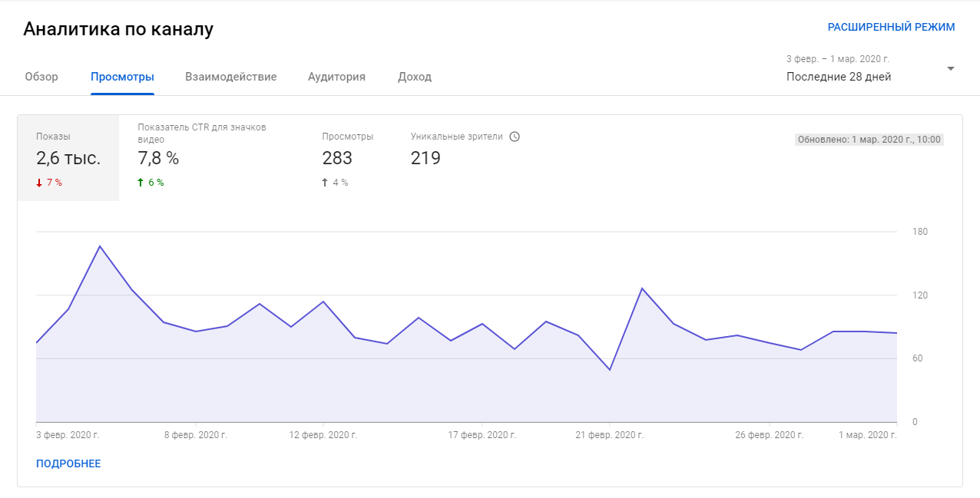Click the chart peak near 180 impressions

[x=100, y=246]
